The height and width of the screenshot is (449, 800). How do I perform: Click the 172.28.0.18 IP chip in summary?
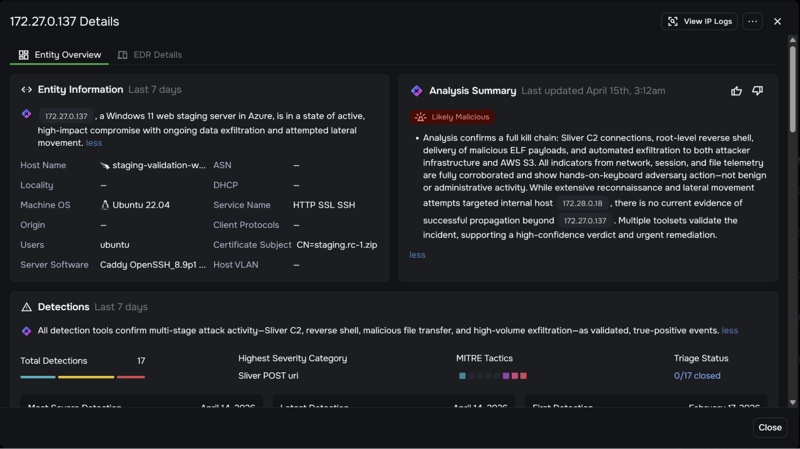click(582, 203)
